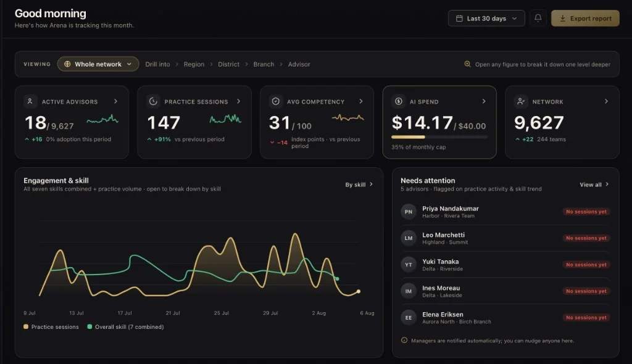Click the download icon in Export report
The image size is (632, 364).
(x=562, y=19)
